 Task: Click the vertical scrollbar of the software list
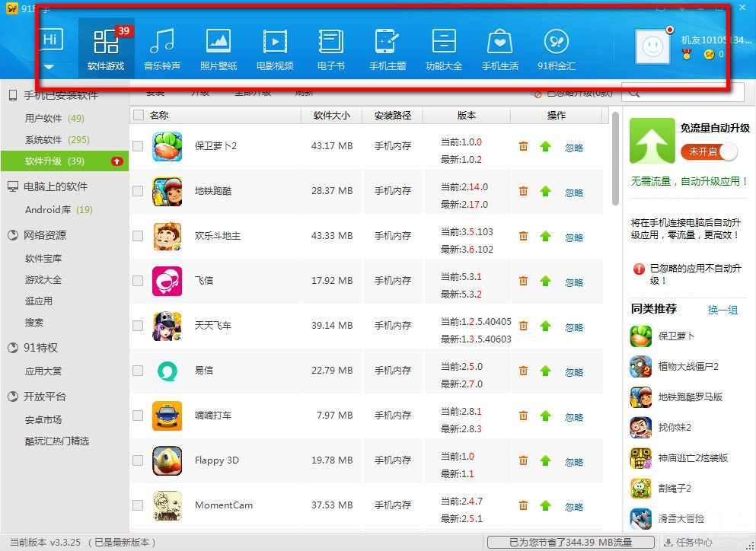614,159
